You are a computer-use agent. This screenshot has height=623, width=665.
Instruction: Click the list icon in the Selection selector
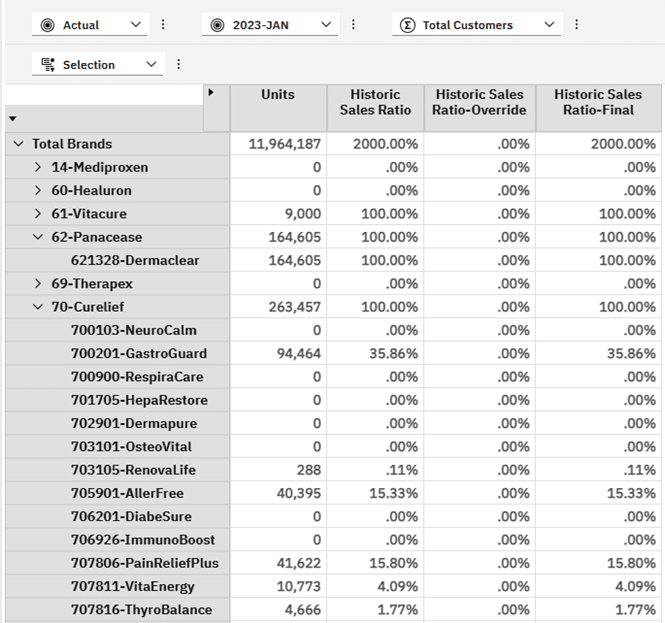tap(48, 64)
